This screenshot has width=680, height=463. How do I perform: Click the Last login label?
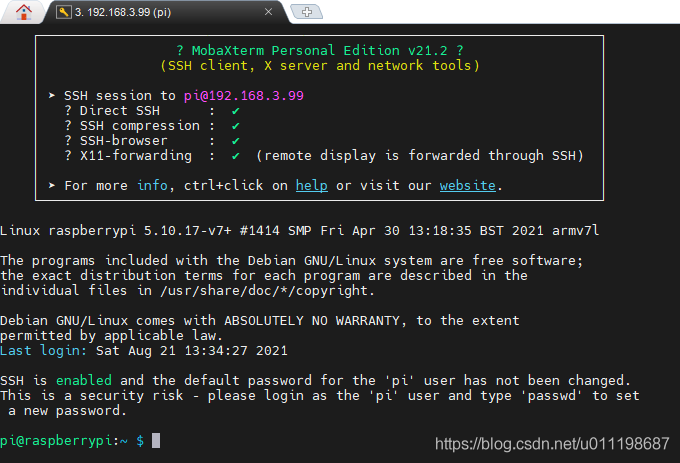coord(43,351)
